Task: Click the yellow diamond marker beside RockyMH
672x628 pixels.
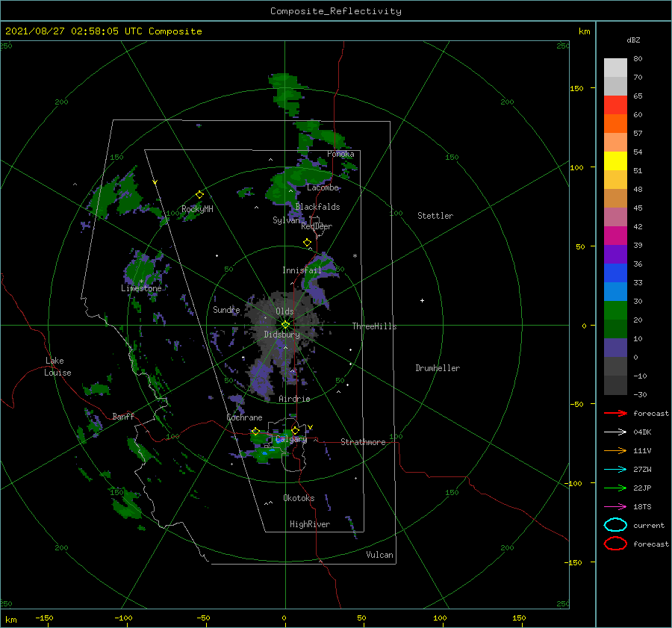Action: pyautogui.click(x=199, y=195)
